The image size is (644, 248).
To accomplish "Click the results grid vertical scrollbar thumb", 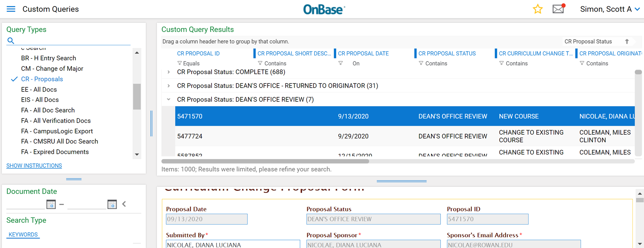I will coord(638,72).
